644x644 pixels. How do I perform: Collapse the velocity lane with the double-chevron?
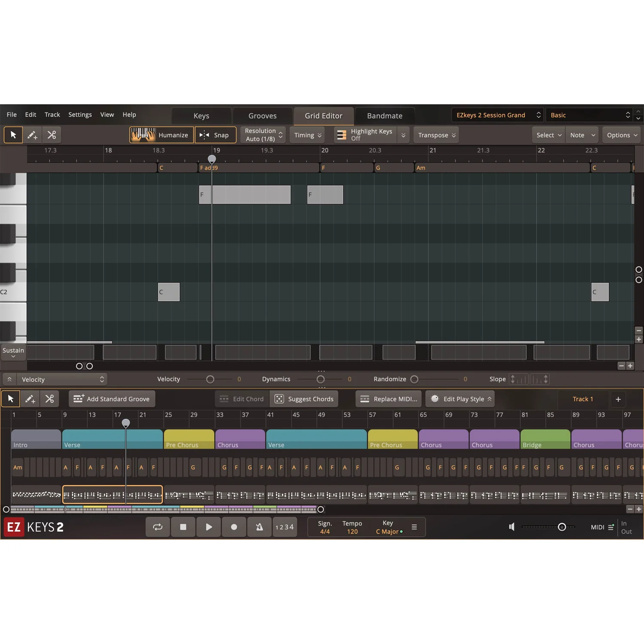pos(9,380)
